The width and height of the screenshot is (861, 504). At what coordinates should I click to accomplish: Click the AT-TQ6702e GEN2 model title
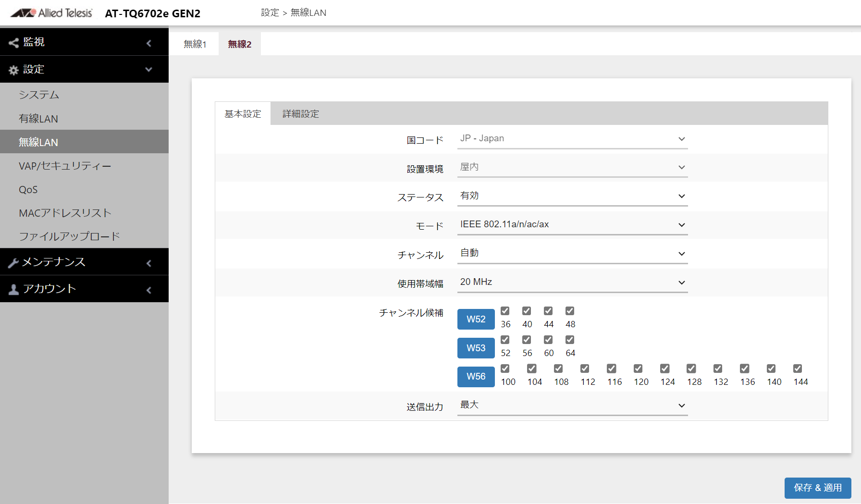coord(153,13)
